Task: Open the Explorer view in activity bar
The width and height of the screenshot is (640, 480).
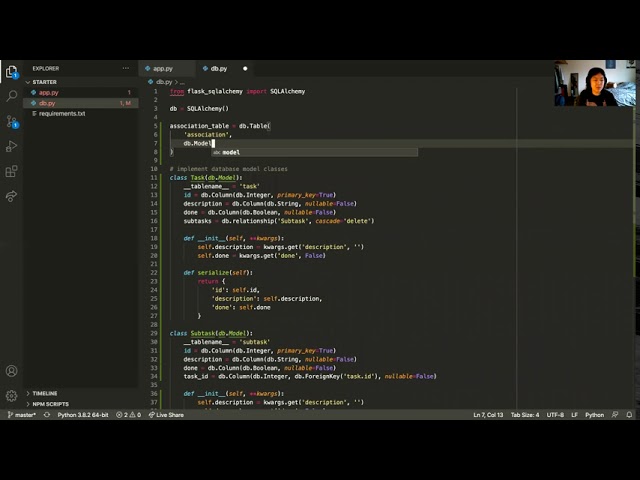Action: click(x=11, y=71)
